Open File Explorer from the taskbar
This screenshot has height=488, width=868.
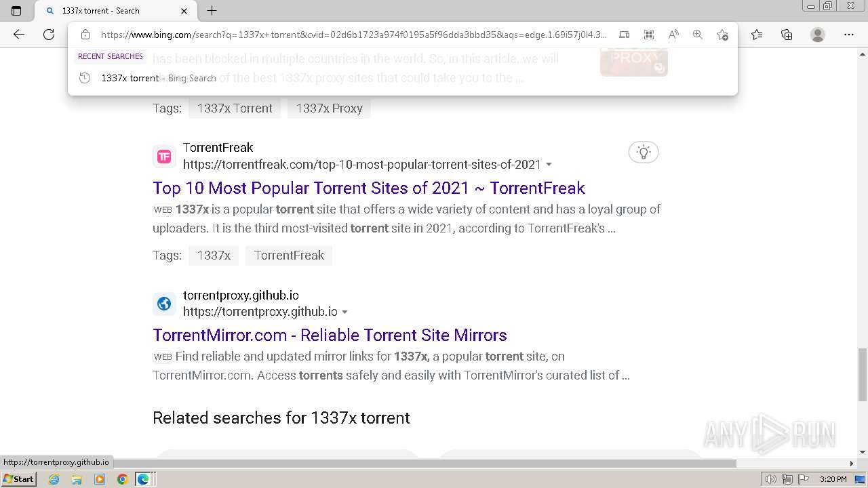pos(77,479)
